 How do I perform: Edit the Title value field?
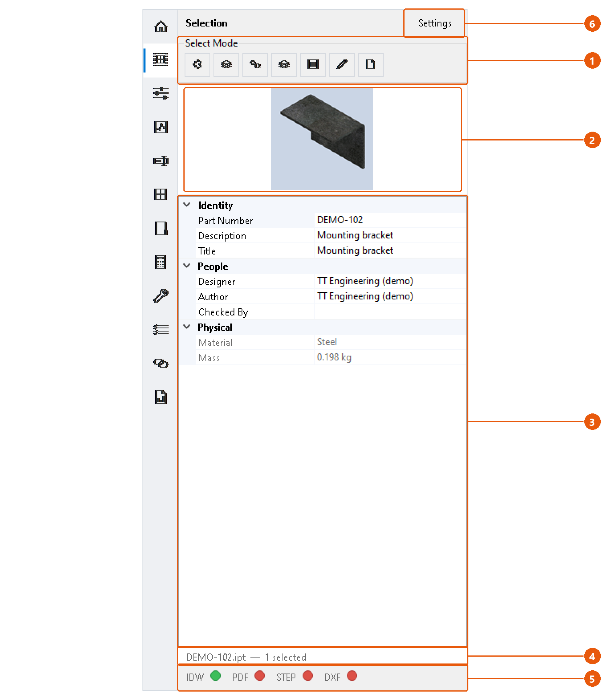pyautogui.click(x=390, y=250)
